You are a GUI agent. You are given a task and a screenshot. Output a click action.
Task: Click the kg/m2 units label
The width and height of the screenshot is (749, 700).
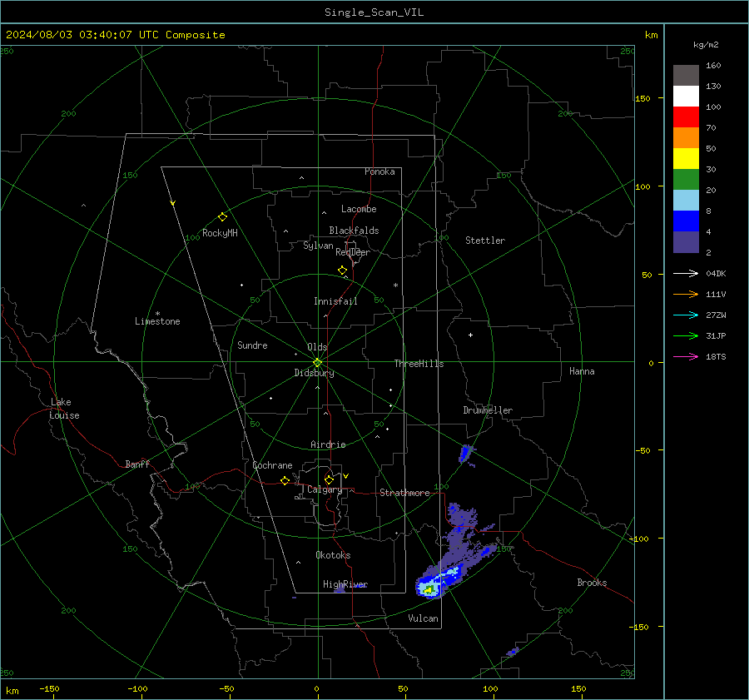[x=706, y=45]
